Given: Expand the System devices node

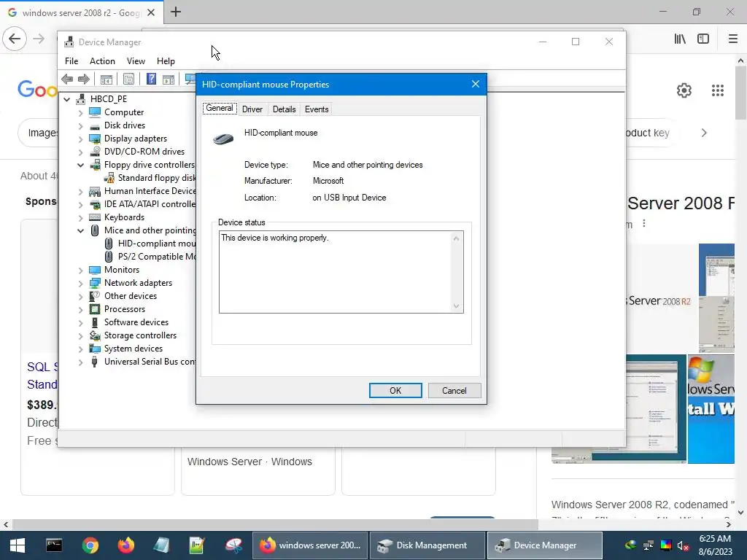Looking at the screenshot, I should [x=80, y=349].
